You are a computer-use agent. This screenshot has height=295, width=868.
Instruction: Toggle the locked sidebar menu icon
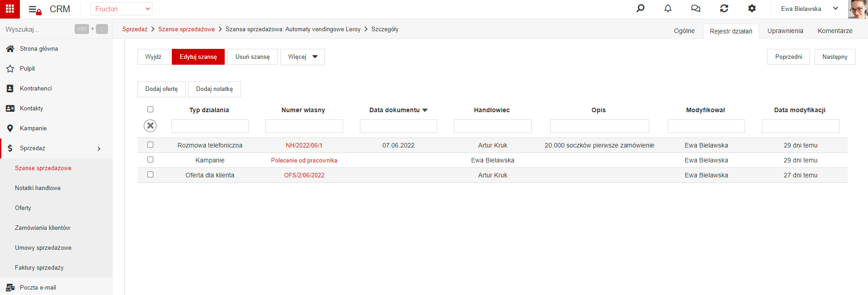[x=35, y=10]
